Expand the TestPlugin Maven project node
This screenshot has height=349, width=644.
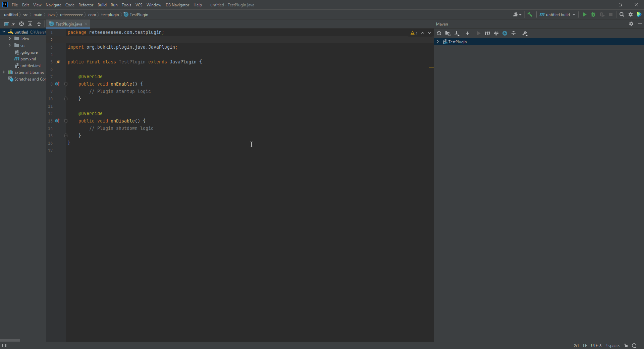438,42
